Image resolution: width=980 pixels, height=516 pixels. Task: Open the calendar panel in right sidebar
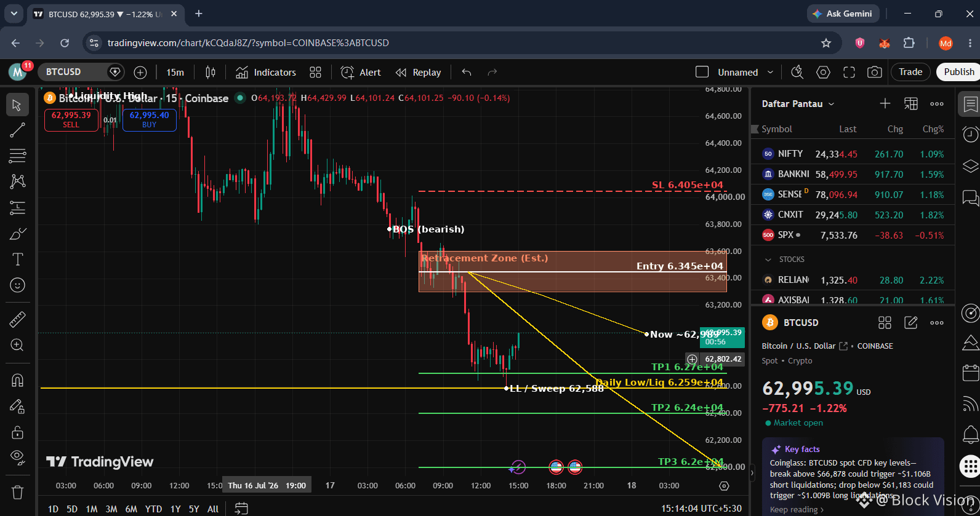coord(970,373)
